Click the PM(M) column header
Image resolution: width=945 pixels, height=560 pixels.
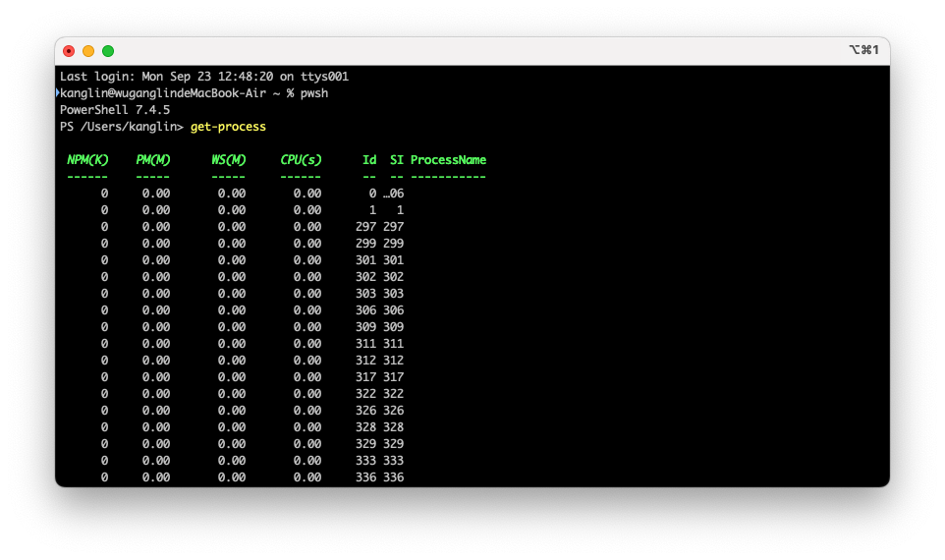tap(153, 160)
